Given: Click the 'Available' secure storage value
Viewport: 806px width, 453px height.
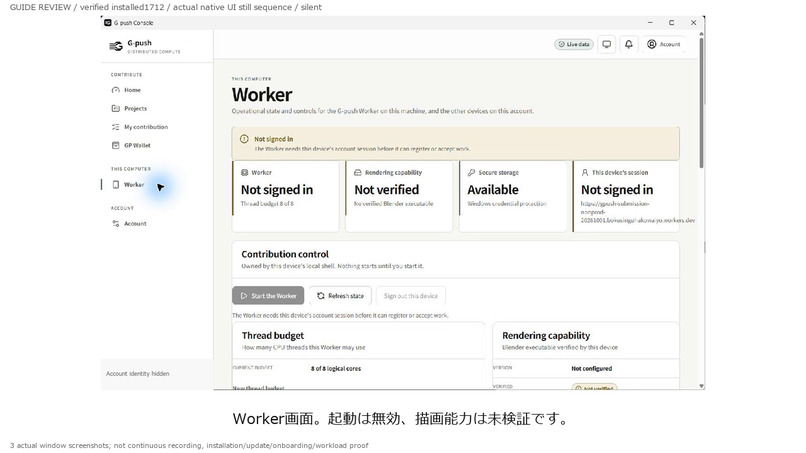Looking at the screenshot, I should 493,190.
